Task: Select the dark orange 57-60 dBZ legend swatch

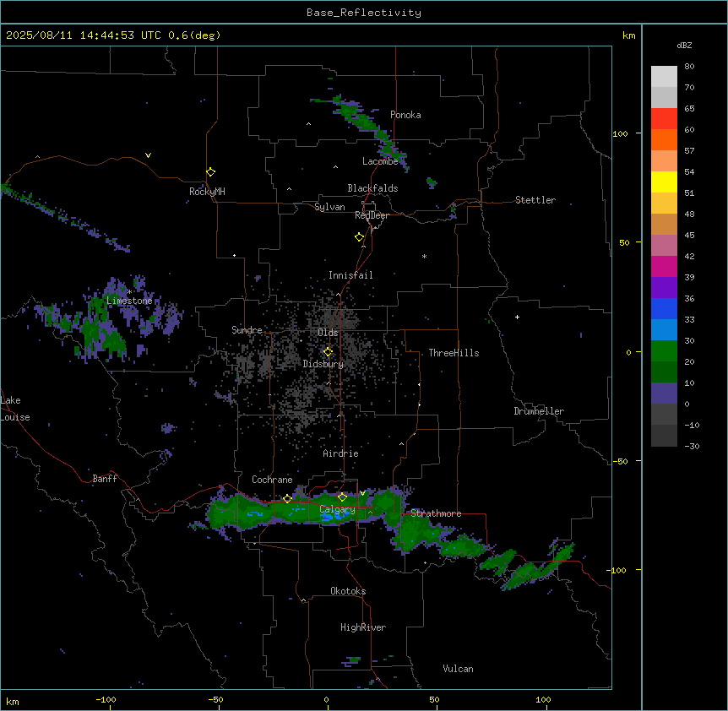Action: (x=664, y=139)
